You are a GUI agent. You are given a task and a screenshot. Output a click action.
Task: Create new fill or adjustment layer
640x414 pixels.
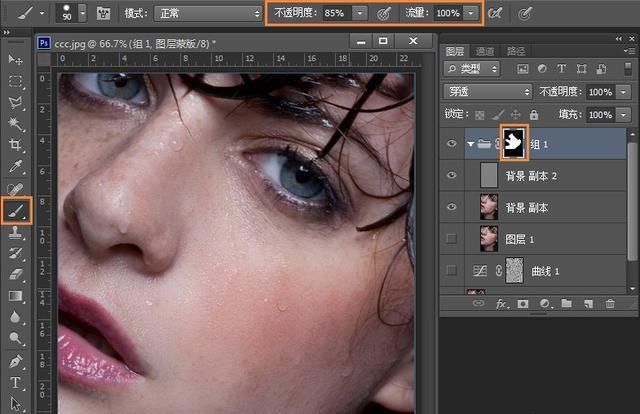545,304
